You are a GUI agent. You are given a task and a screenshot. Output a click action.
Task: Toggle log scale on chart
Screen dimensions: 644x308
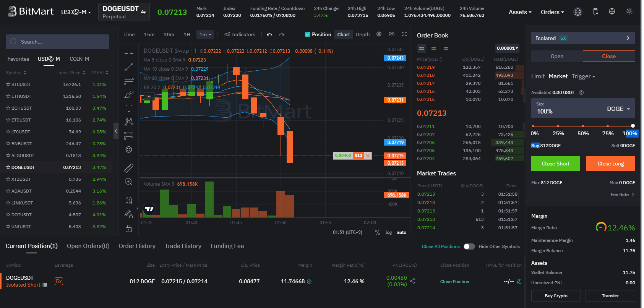(389, 232)
